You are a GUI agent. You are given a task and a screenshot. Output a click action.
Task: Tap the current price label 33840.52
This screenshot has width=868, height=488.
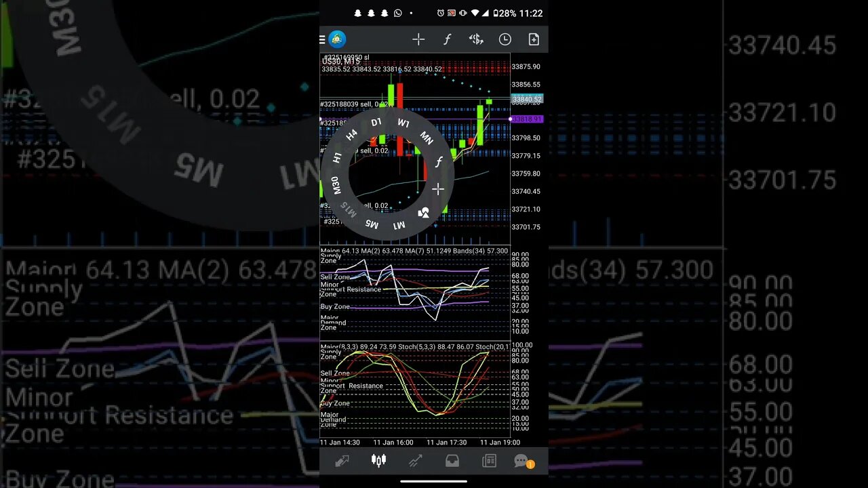coord(527,99)
